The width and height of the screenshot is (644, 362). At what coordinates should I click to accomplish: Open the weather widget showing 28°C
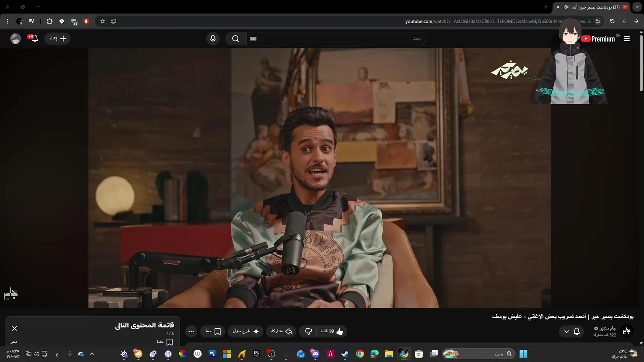pyautogui.click(x=625, y=354)
